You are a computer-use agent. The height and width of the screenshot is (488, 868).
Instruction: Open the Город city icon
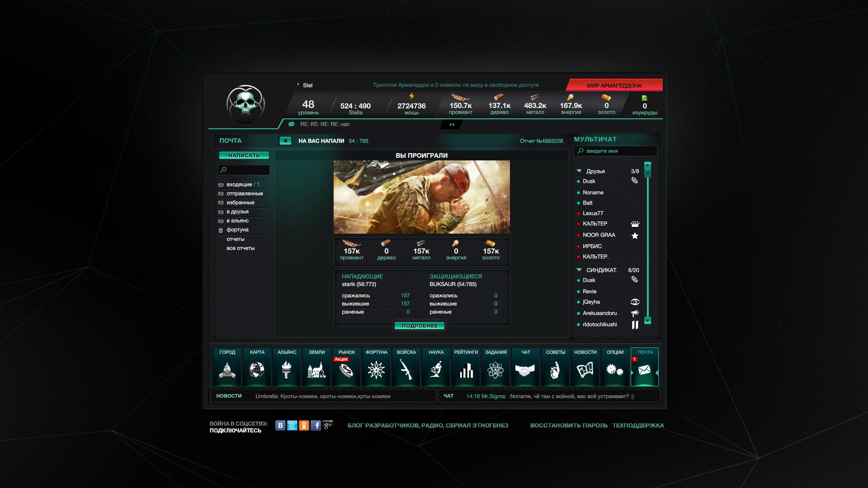[x=227, y=370]
